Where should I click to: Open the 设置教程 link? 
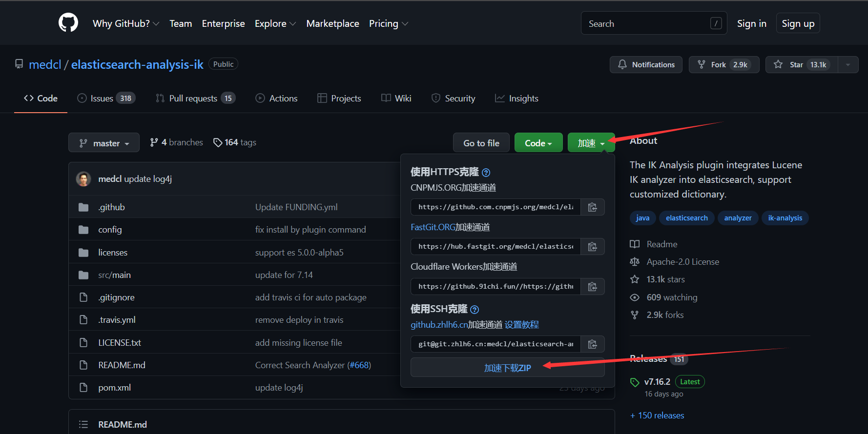pos(522,325)
